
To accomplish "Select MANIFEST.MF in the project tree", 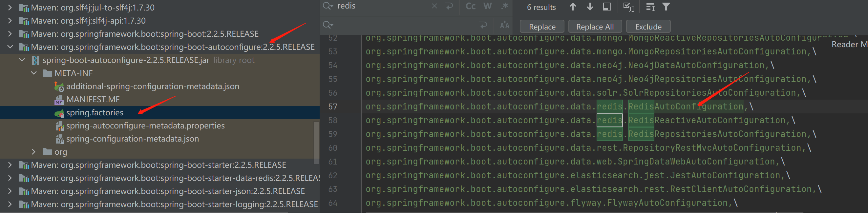I will [x=93, y=100].
